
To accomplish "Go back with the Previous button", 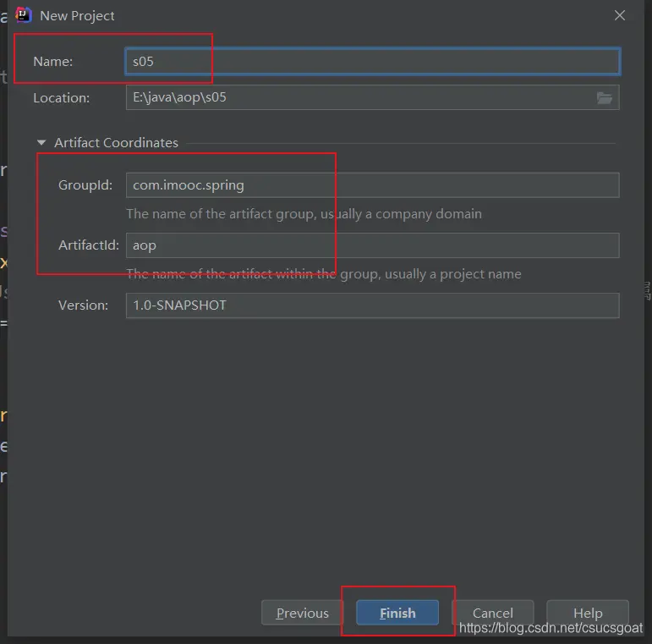I will (303, 613).
